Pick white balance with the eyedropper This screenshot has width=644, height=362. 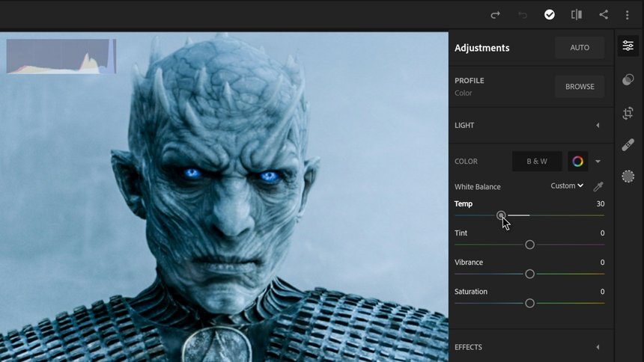point(598,186)
